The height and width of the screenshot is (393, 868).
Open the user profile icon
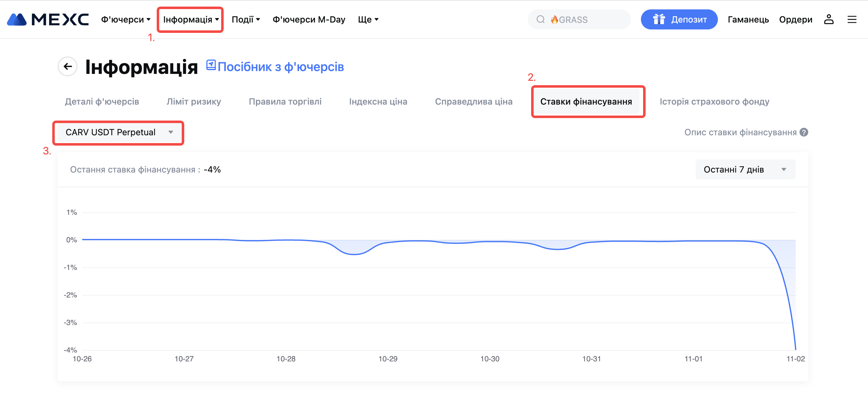click(x=829, y=19)
